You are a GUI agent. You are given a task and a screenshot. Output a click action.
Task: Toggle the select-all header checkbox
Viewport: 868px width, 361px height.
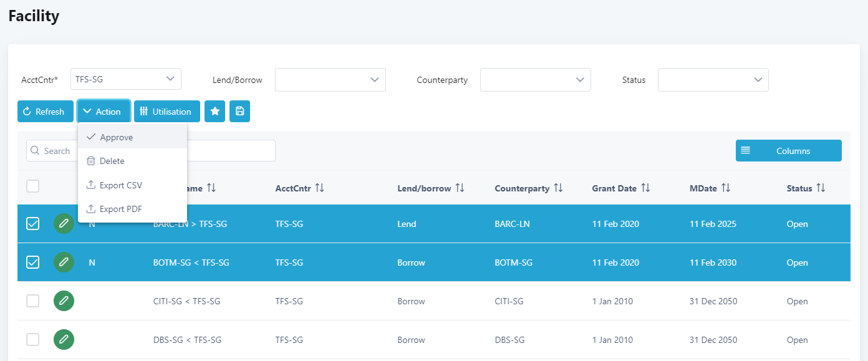click(x=32, y=186)
